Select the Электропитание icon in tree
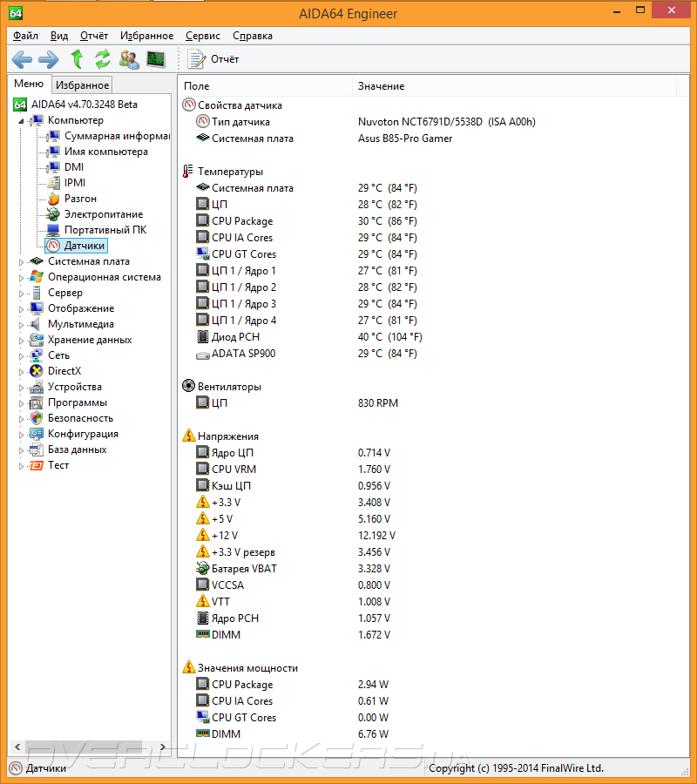 53,214
